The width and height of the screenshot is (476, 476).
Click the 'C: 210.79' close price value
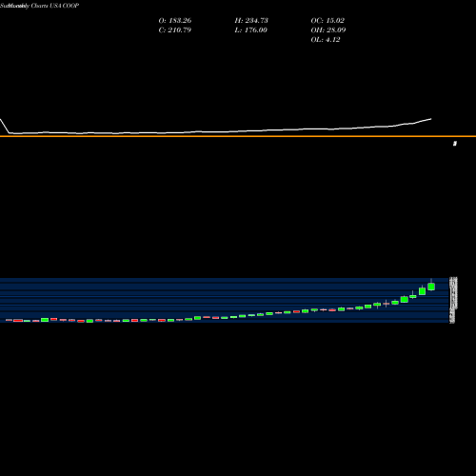[175, 30]
